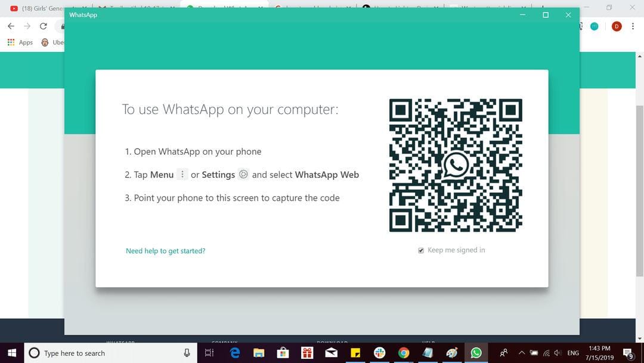This screenshot has width=644, height=363.
Task: Open Chrome's three-dot menu
Action: coord(633,26)
